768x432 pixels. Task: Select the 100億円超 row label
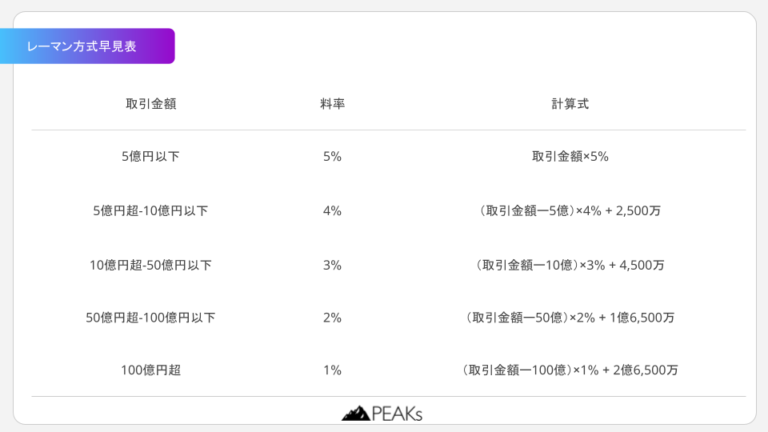tap(151, 370)
